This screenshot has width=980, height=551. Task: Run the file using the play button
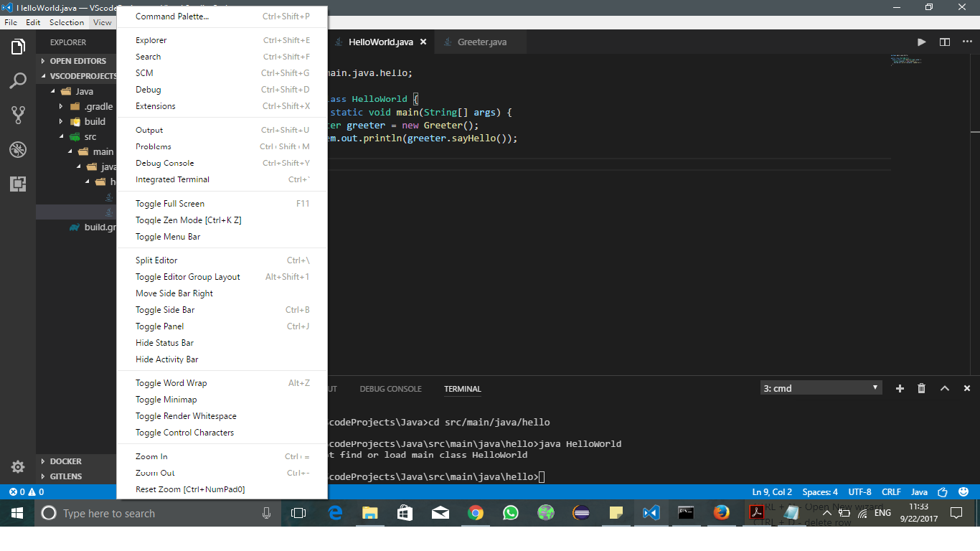point(921,42)
